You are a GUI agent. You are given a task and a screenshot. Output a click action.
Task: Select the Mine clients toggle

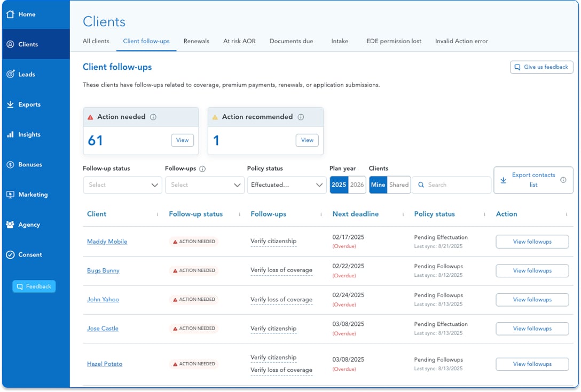[x=378, y=185]
